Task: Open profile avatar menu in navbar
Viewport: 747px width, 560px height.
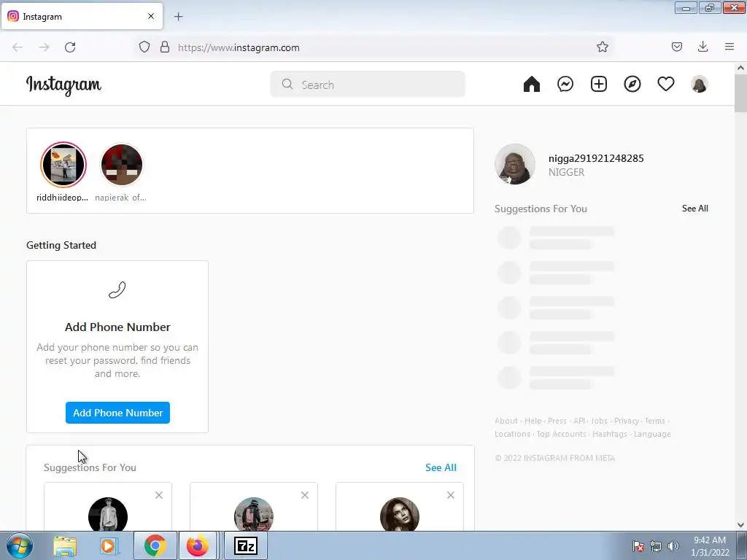Action: tap(700, 85)
